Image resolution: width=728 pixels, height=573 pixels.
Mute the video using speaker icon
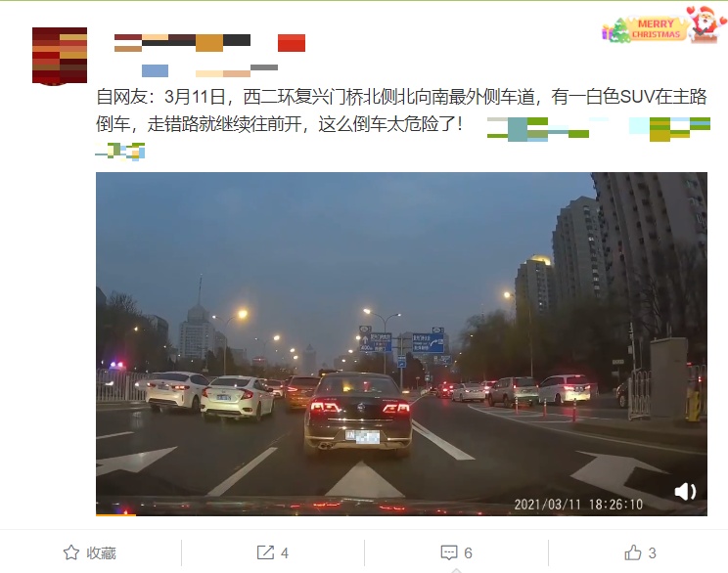pyautogui.click(x=685, y=491)
